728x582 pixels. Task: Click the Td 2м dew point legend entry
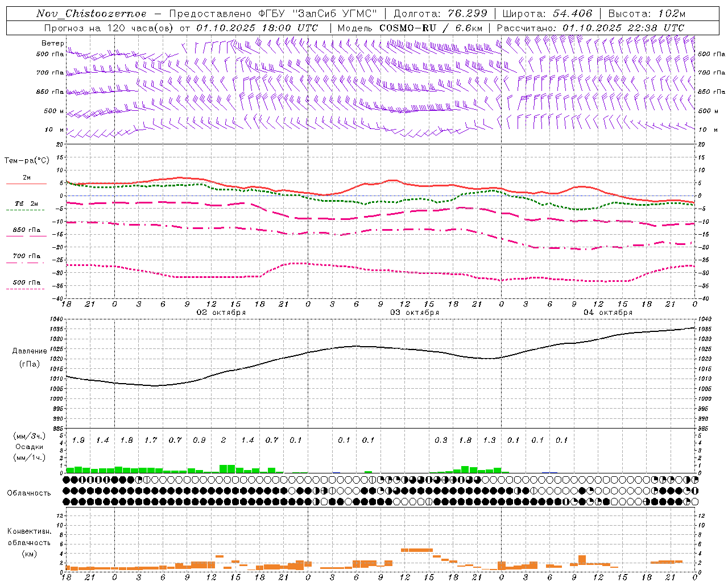(26, 205)
